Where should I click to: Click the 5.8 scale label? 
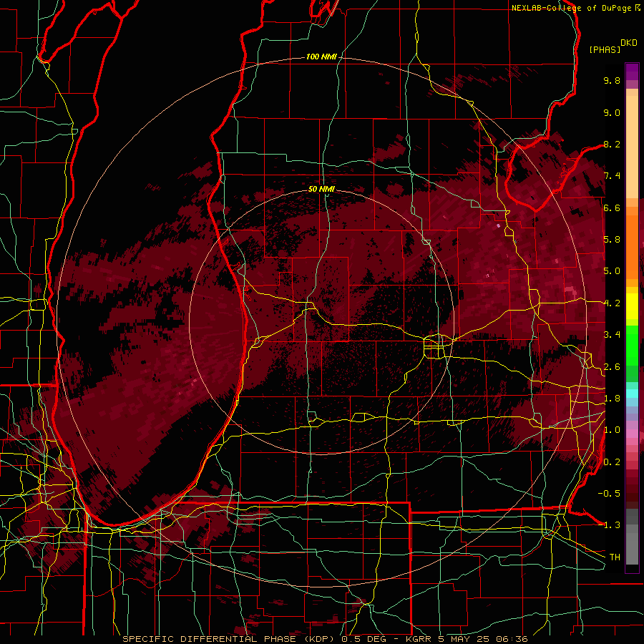(x=612, y=240)
